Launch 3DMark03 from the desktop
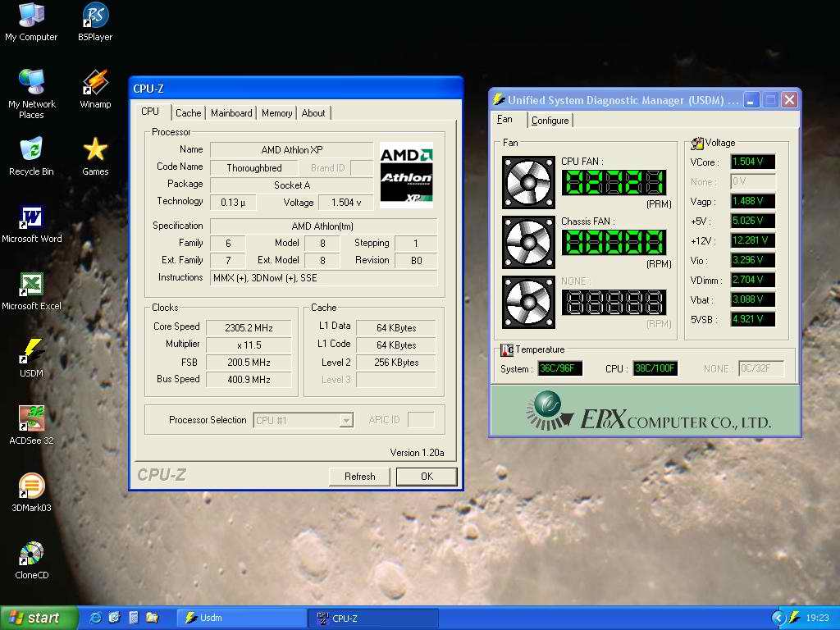Screen dimensions: 840x630 (31, 486)
